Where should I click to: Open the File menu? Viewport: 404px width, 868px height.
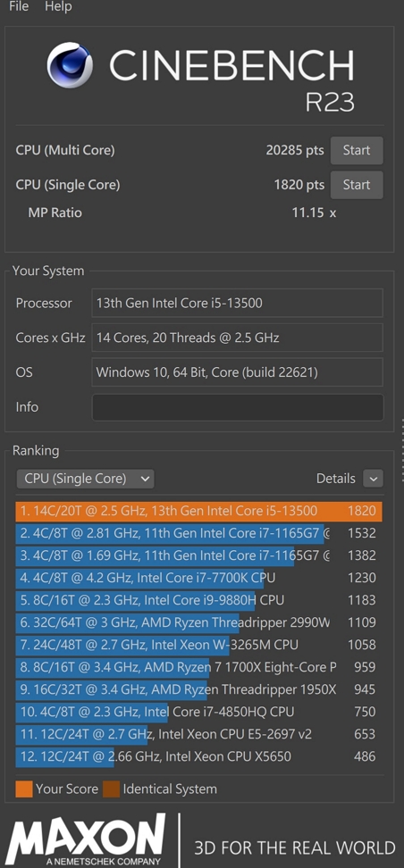[19, 6]
